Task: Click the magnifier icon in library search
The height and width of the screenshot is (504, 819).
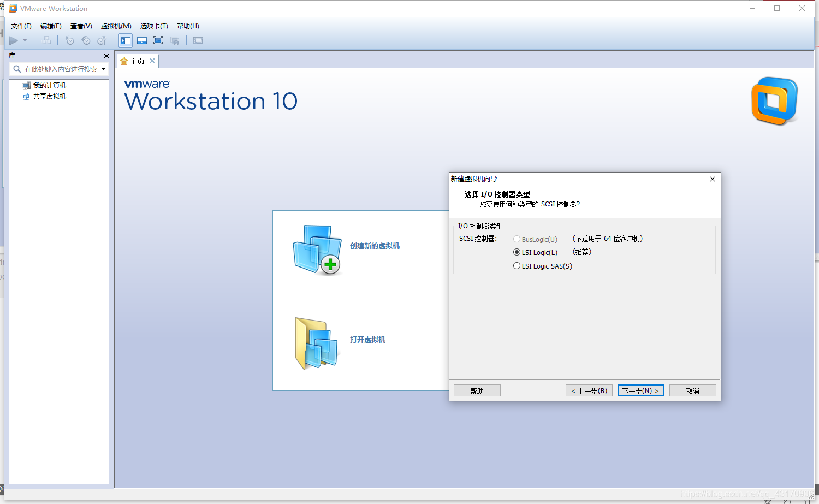Action: click(x=17, y=69)
